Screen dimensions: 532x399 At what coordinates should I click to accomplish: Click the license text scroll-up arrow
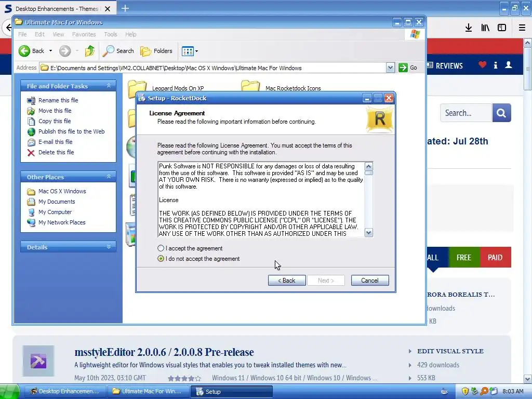(368, 166)
